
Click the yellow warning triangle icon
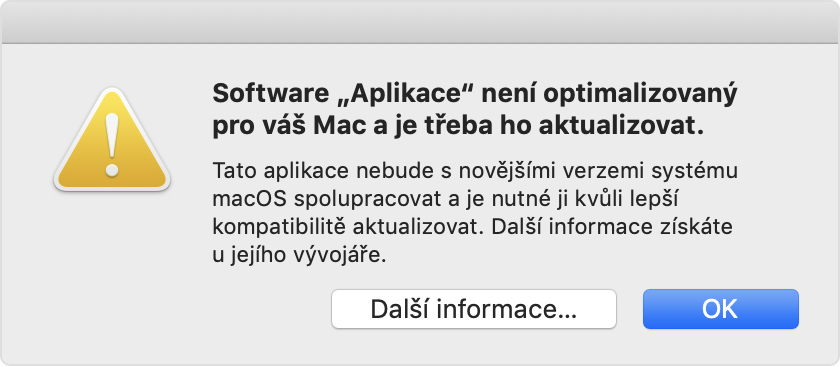[x=112, y=140]
